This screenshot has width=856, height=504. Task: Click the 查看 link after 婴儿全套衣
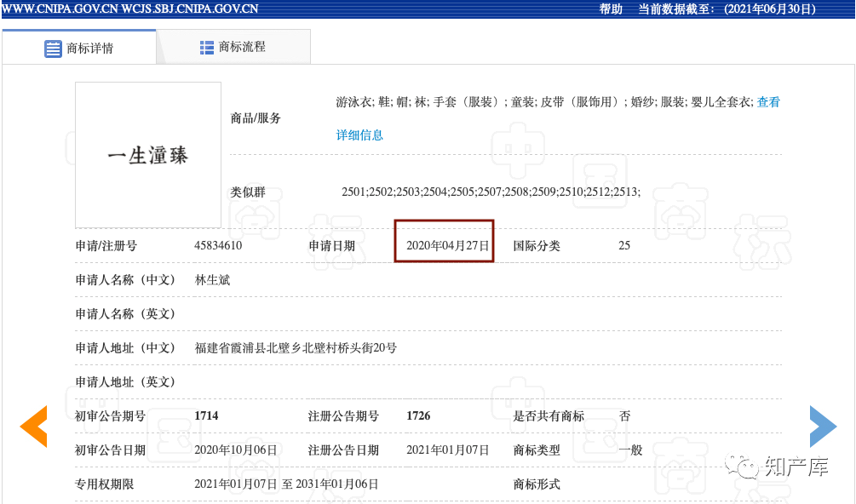tap(768, 102)
